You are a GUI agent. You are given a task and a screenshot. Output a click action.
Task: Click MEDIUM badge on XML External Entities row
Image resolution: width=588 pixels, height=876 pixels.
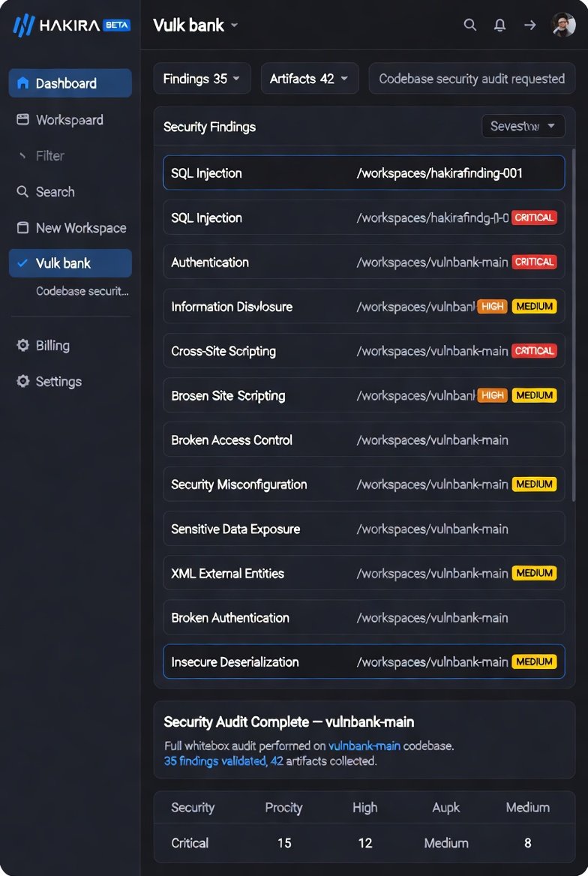534,573
